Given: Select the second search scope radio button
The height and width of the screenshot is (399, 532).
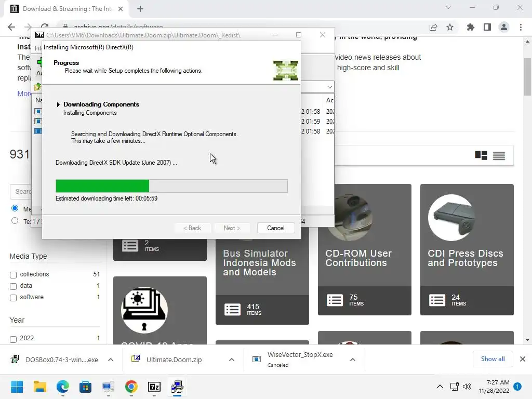Looking at the screenshot, I should pyautogui.click(x=15, y=220).
